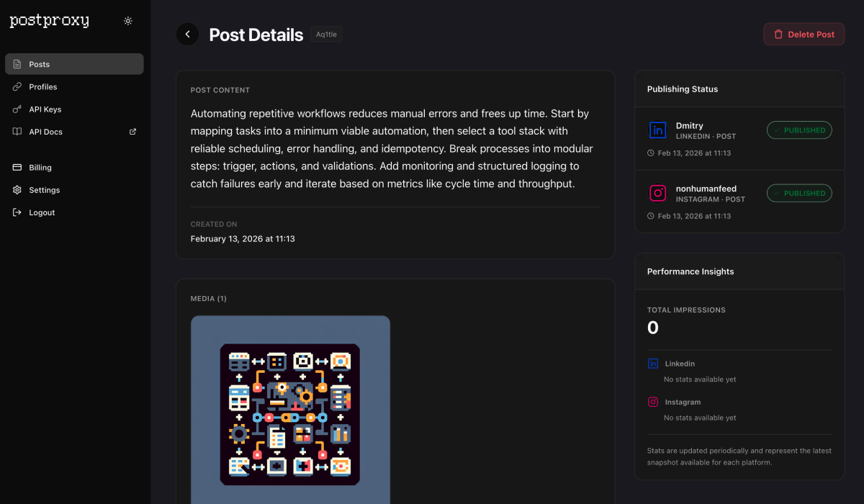Go to Profiles in sidebar

tap(42, 86)
